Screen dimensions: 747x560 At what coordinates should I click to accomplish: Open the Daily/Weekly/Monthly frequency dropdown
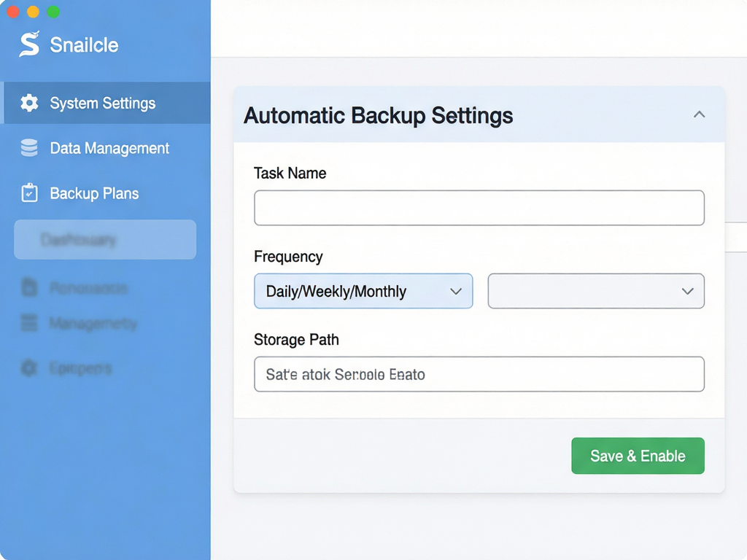(x=363, y=291)
